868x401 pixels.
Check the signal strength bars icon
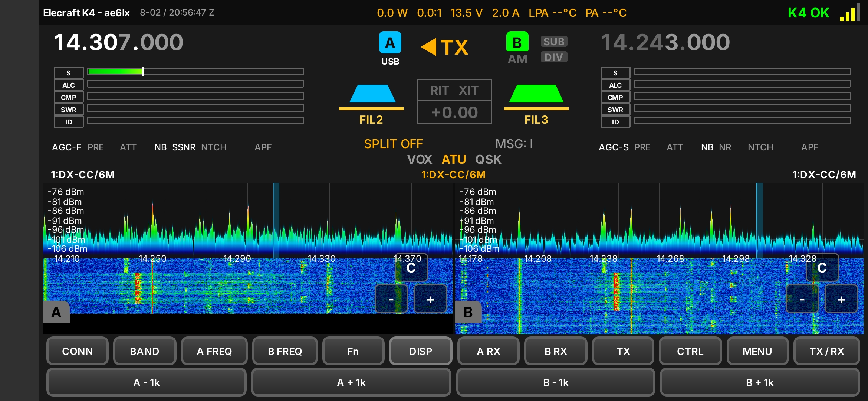(x=850, y=13)
